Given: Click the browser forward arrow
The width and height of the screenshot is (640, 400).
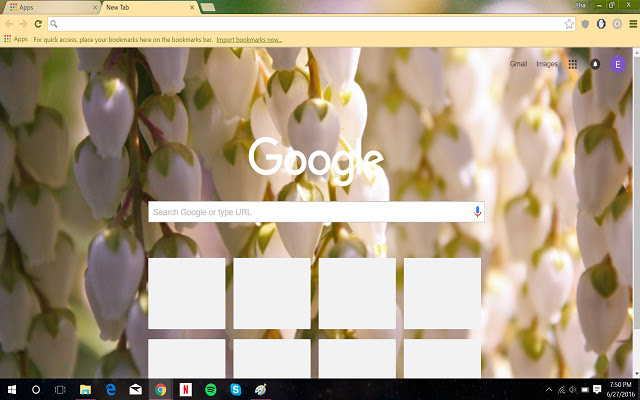Looking at the screenshot, I should click(23, 24).
